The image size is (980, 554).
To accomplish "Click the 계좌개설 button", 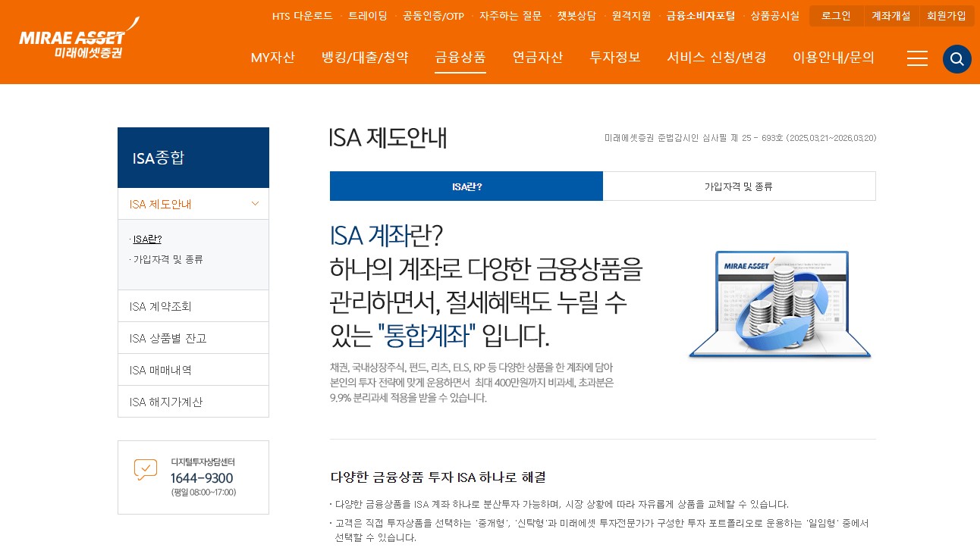I will 891,16.
